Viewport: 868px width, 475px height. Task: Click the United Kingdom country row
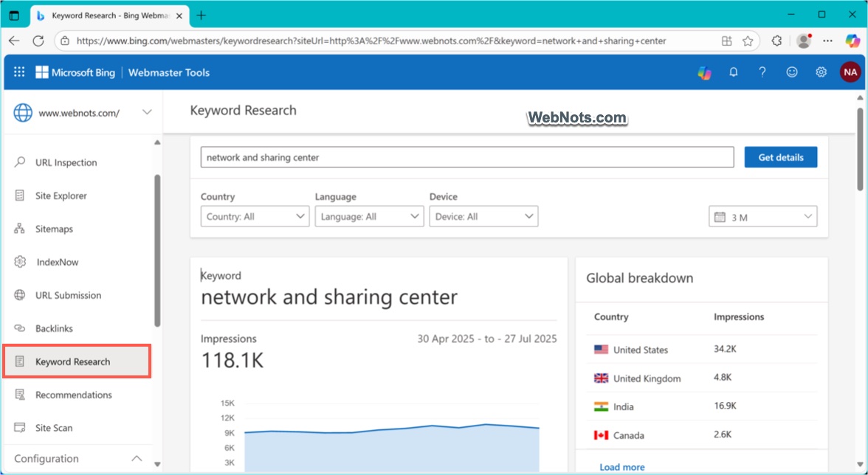coord(701,378)
